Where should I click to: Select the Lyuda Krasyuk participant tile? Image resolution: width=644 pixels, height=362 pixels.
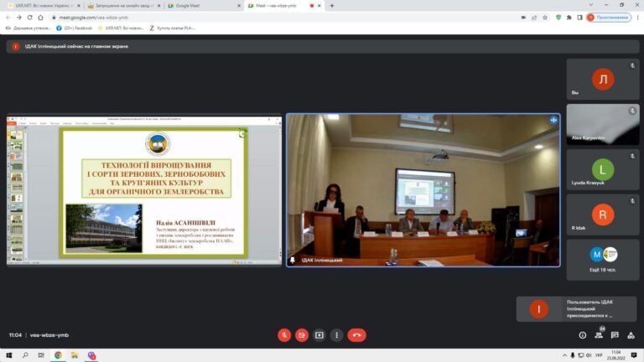point(603,169)
